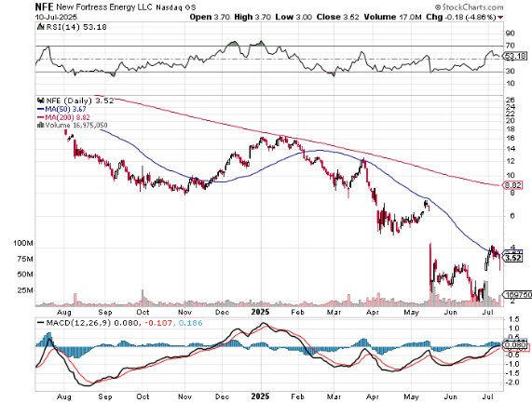Image resolution: width=532 pixels, height=403 pixels.
Task: Click the MACD(12,26,9) 0.080 legend label
Action: (x=92, y=323)
